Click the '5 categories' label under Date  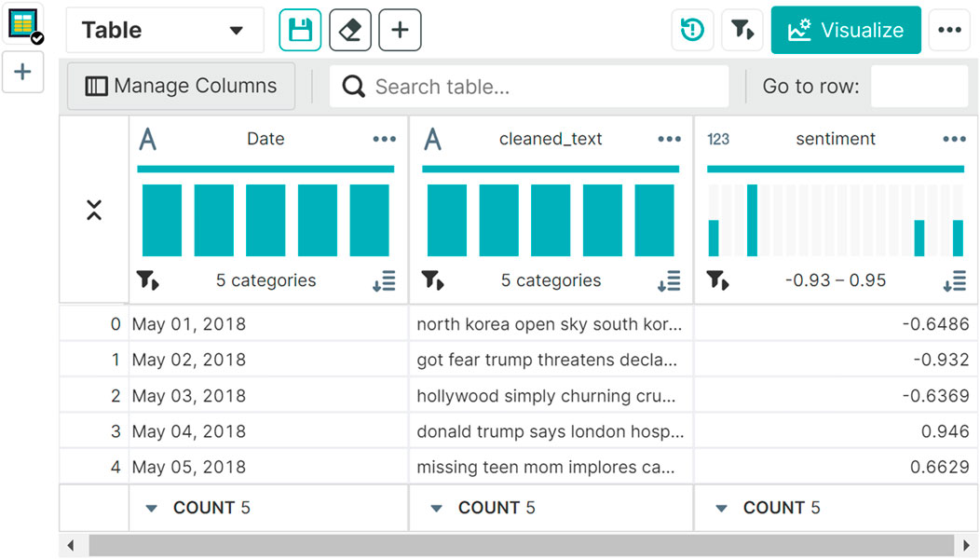(x=266, y=280)
